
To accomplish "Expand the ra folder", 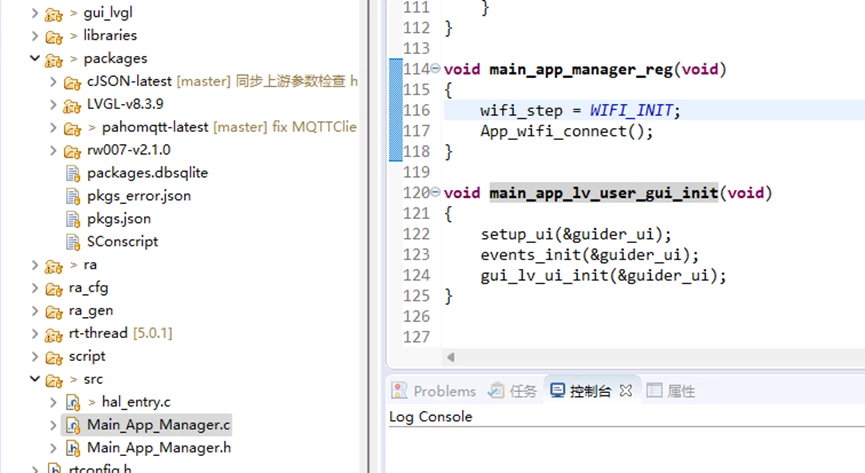I will (35, 265).
